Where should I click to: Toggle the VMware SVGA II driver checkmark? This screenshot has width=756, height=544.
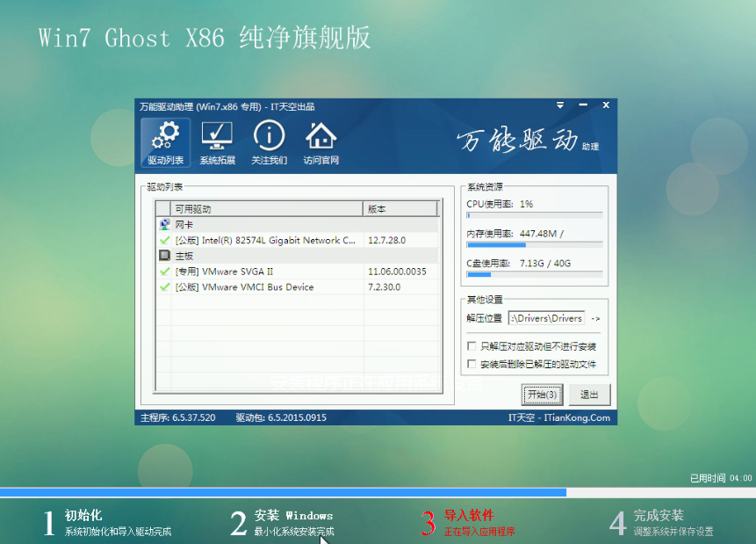click(165, 272)
